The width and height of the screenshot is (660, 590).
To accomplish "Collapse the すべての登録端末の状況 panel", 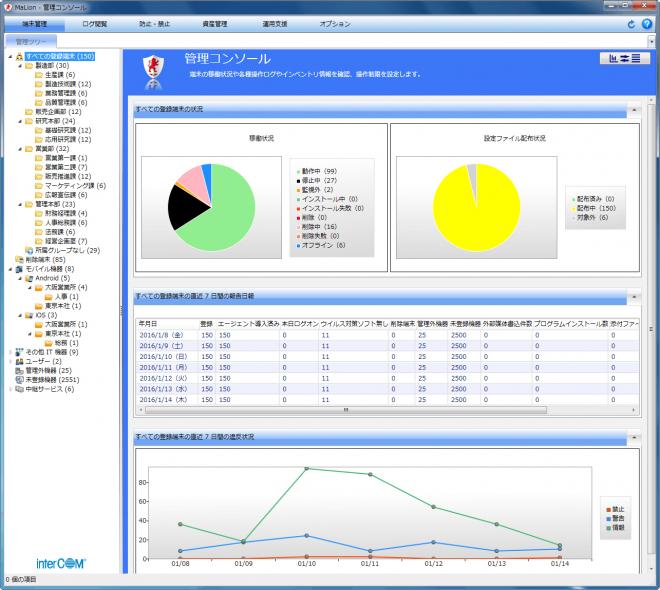I will tap(632, 108).
